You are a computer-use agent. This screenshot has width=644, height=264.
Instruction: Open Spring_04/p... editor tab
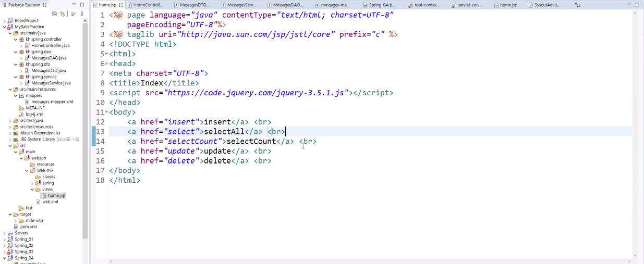pos(379,5)
